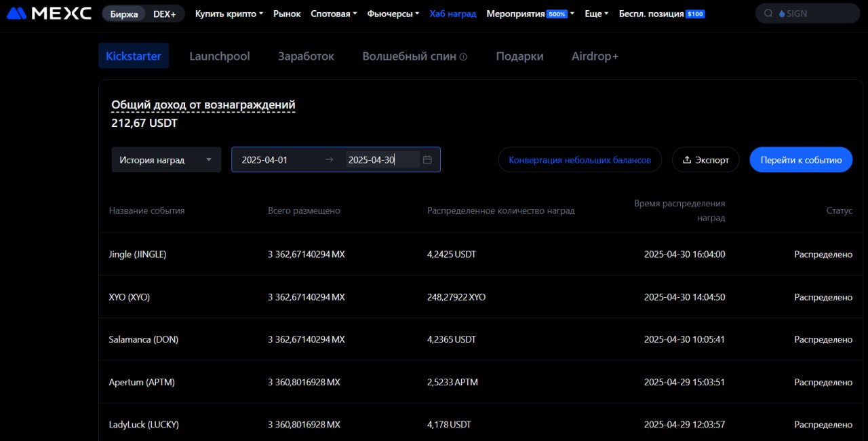Click the timestamp 2025-04-30 10:05:41
Screen dimensions: 868x441
point(684,339)
